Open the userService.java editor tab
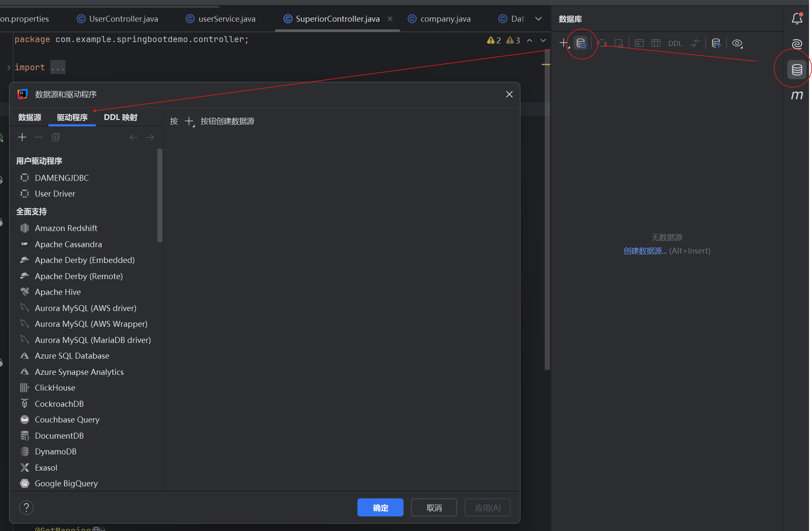This screenshot has width=812, height=531. click(221, 19)
